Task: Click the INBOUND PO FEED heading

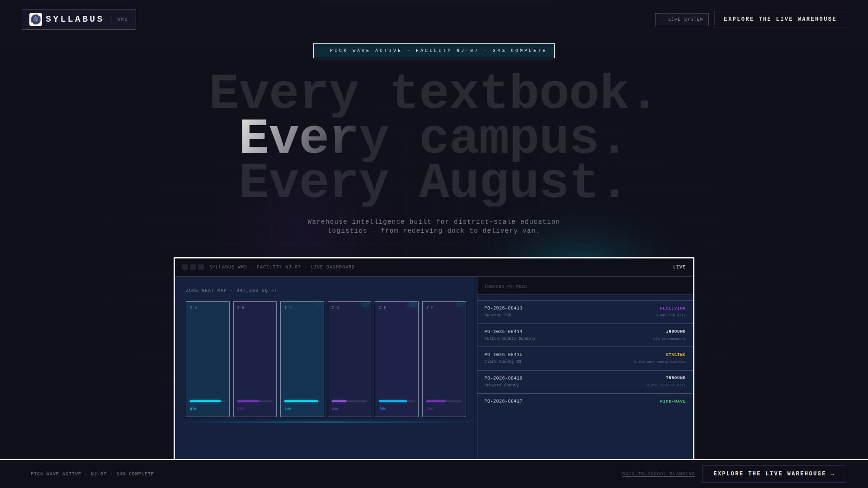Action: (x=505, y=286)
